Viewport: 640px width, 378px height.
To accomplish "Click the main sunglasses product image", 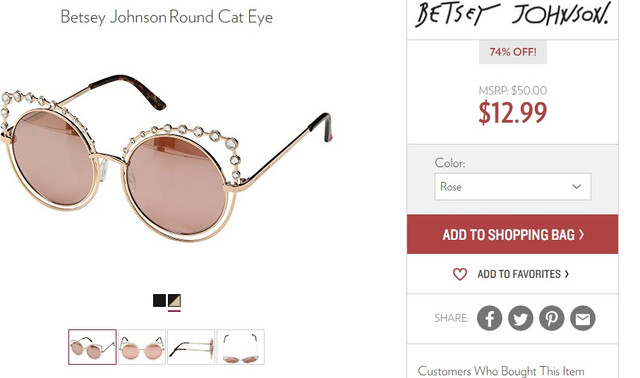I will pos(165,159).
